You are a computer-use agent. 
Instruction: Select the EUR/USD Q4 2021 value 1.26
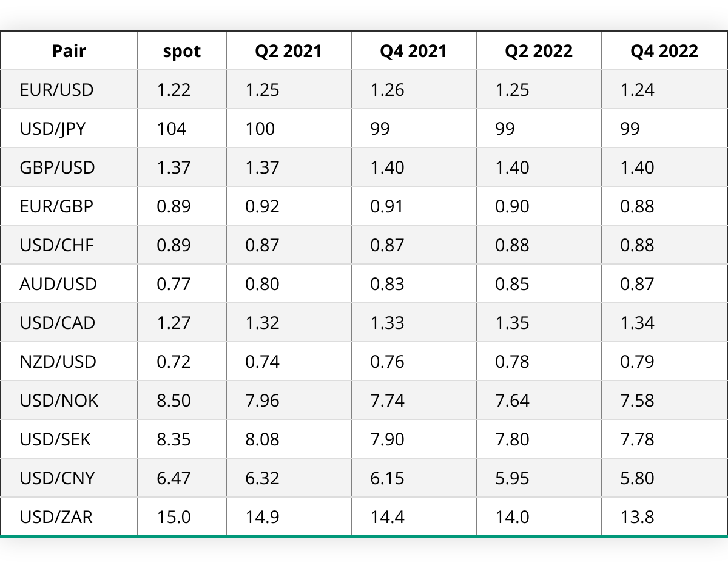click(x=387, y=90)
